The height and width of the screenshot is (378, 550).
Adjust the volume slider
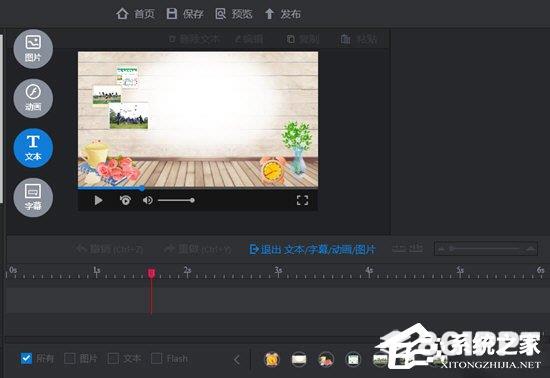[176, 200]
